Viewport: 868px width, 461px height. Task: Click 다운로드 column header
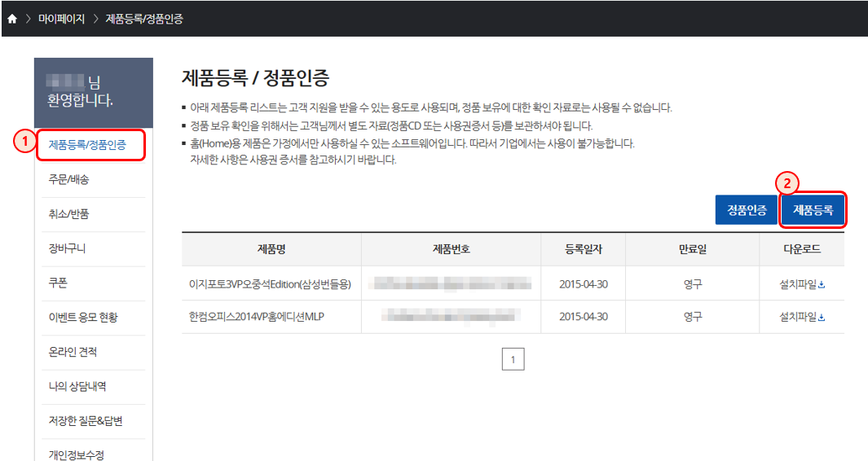tap(802, 249)
